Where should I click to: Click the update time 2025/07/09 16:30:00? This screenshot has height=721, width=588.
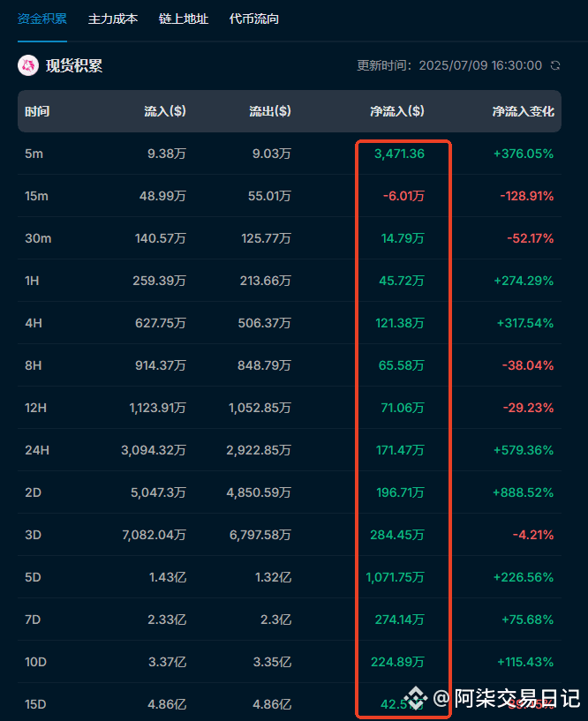[480, 65]
